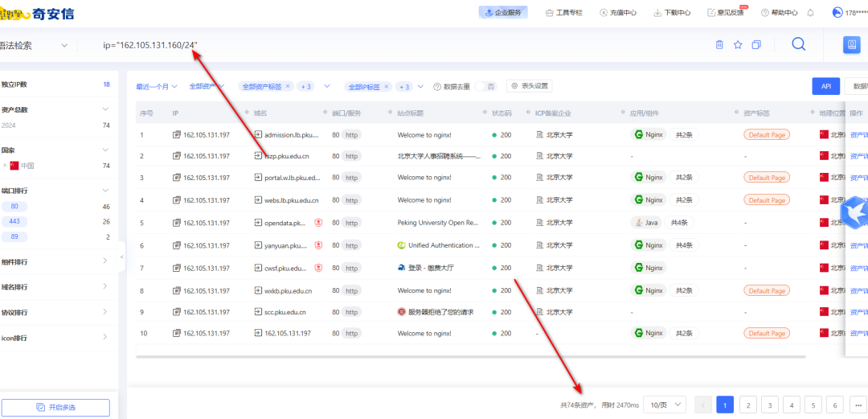Expand the 协议排行 section
This screenshot has height=419, width=868.
coord(105,312)
